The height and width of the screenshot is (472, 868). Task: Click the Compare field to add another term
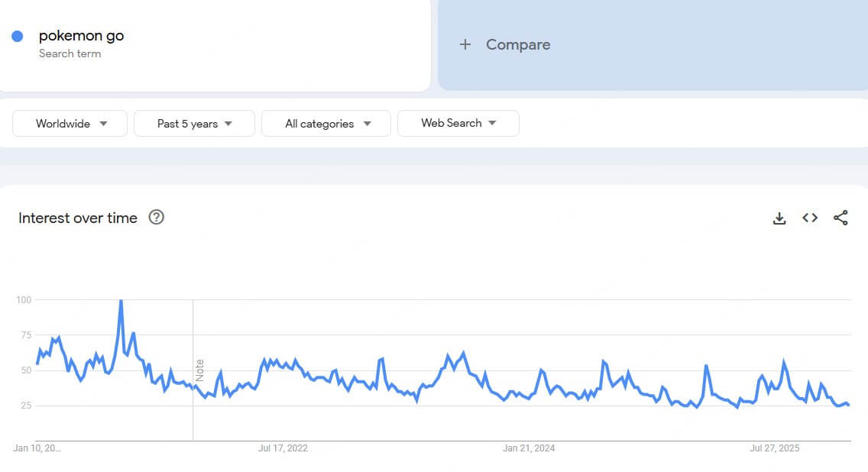[x=518, y=44]
